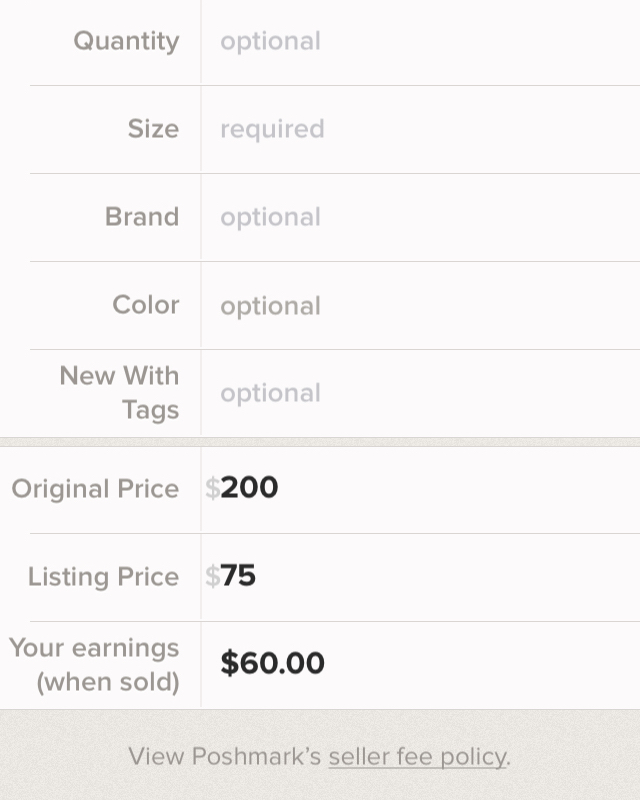Tap the "View Poshmark's" footer text
The image size is (640, 800).
point(225,757)
